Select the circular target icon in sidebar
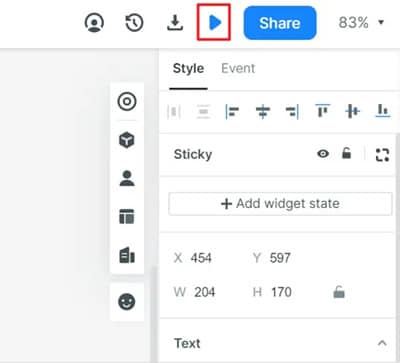This screenshot has width=400, height=363. pyautogui.click(x=127, y=101)
